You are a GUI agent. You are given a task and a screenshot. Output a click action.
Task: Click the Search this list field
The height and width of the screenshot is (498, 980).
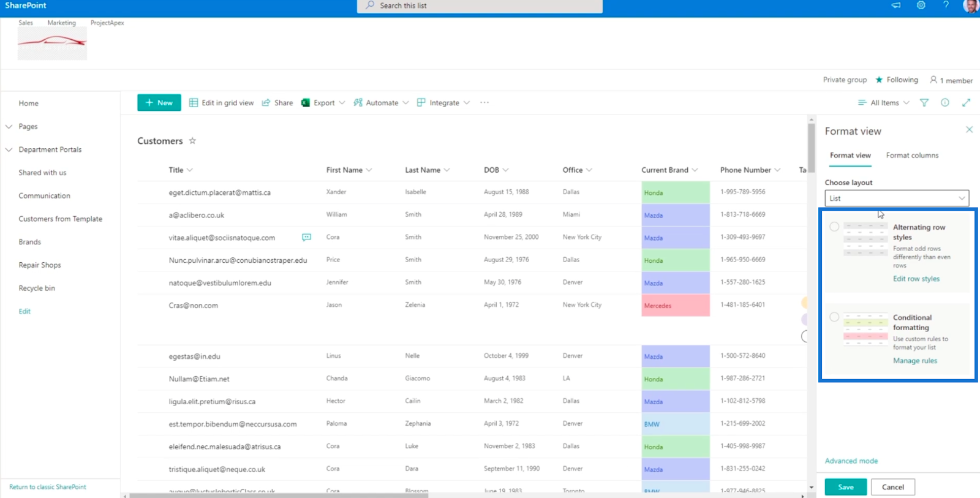[480, 6]
